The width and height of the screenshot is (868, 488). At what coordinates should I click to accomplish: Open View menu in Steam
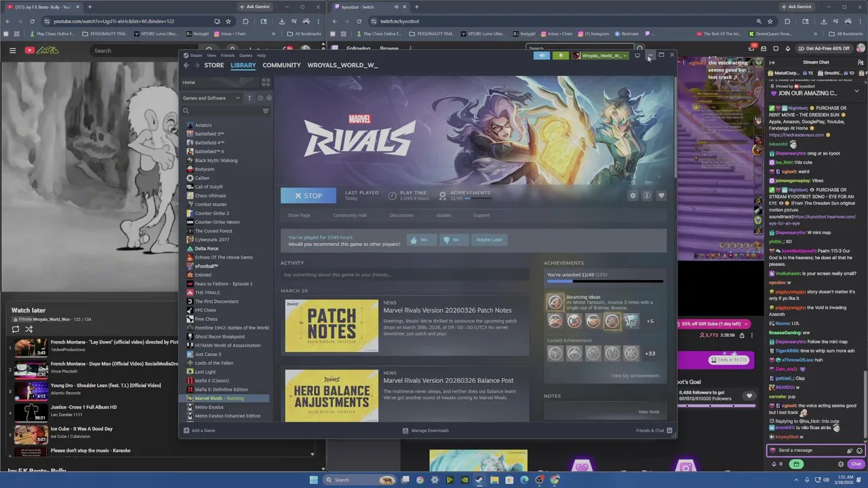click(x=211, y=55)
